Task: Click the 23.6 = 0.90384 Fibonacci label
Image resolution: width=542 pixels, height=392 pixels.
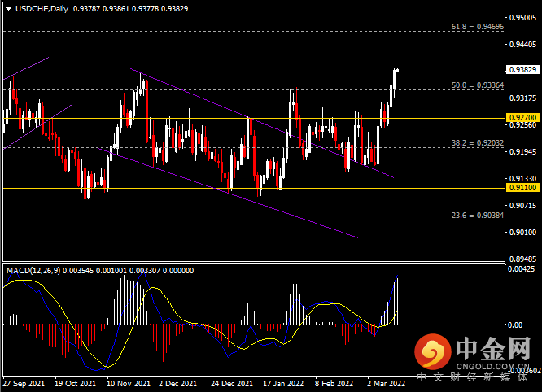Action: click(x=478, y=216)
